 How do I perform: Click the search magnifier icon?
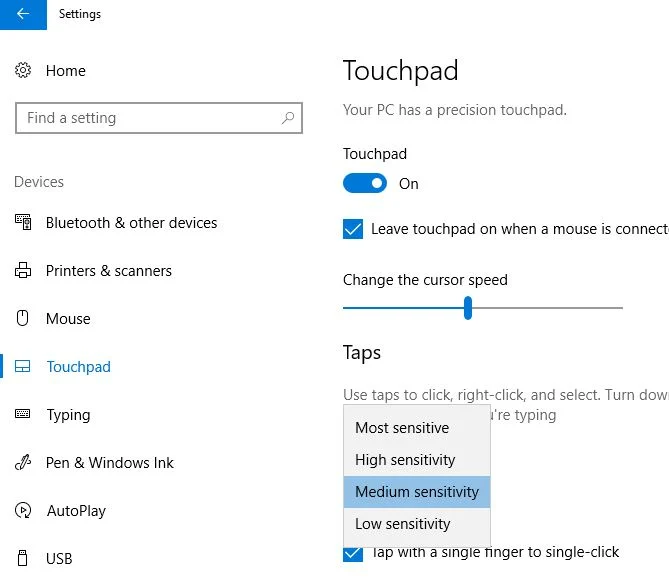click(288, 118)
